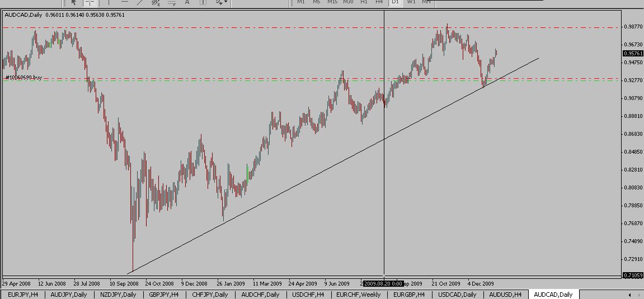Click the current price label 0.95761

click(632, 54)
